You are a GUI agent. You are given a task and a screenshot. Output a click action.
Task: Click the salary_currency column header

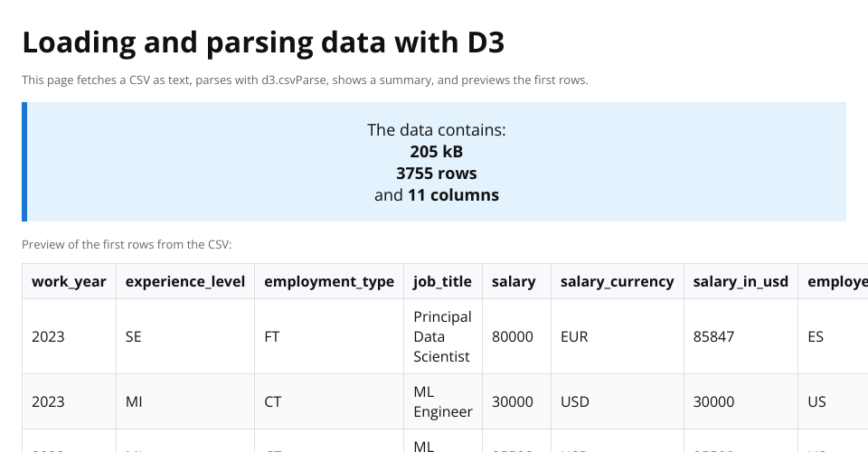tap(617, 282)
